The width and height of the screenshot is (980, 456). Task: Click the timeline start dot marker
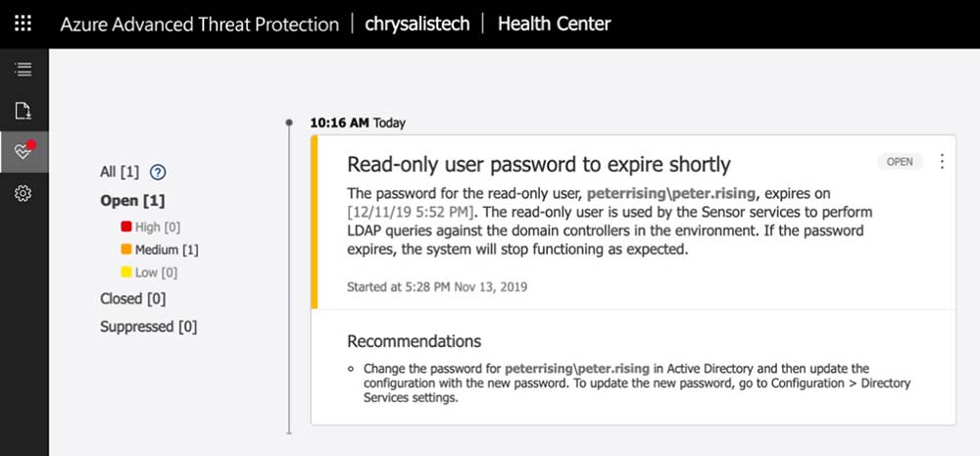[288, 123]
